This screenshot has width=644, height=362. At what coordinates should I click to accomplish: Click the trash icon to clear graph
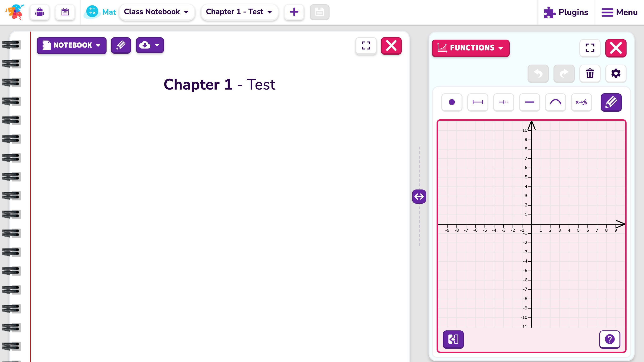[x=590, y=74]
